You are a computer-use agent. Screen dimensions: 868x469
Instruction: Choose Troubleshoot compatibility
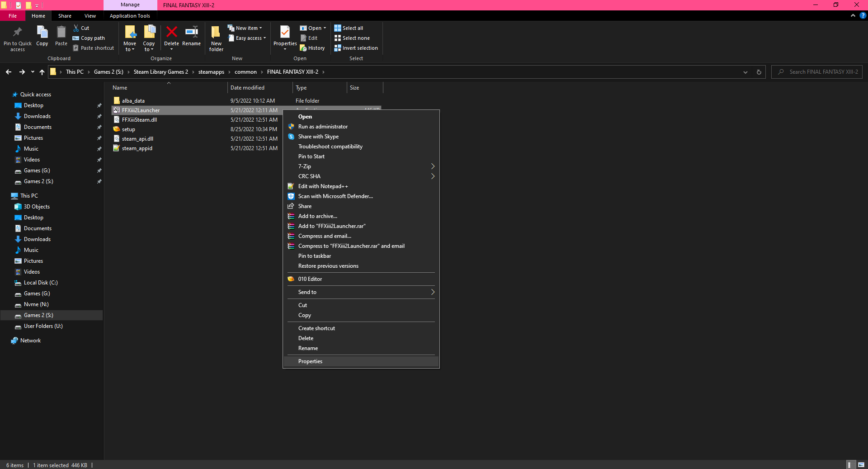(x=361, y=147)
